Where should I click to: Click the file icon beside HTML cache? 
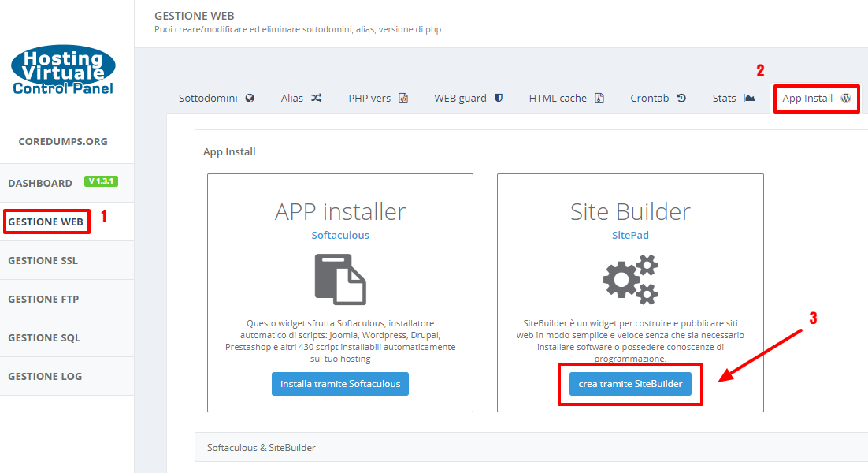click(599, 98)
